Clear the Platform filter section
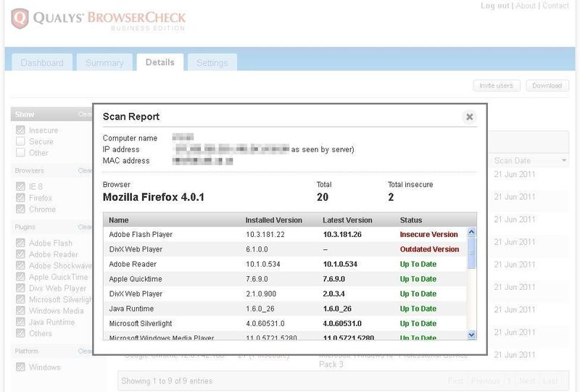This screenshot has height=392, width=580. (x=85, y=351)
